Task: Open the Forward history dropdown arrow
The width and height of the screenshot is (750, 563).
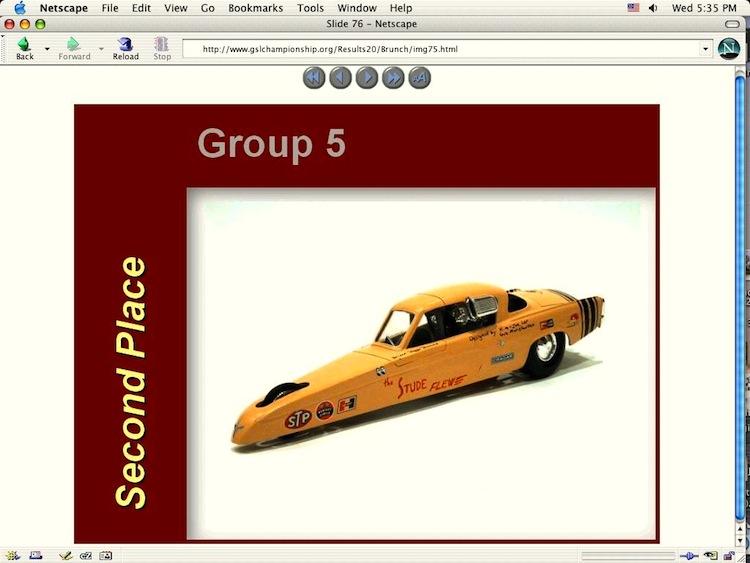Action: click(101, 49)
